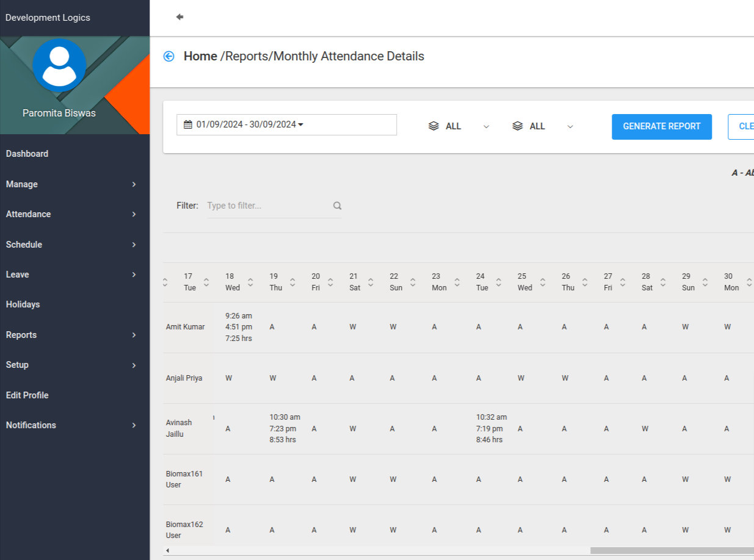Click the layers icon of second ALL dropdown

pyautogui.click(x=518, y=126)
